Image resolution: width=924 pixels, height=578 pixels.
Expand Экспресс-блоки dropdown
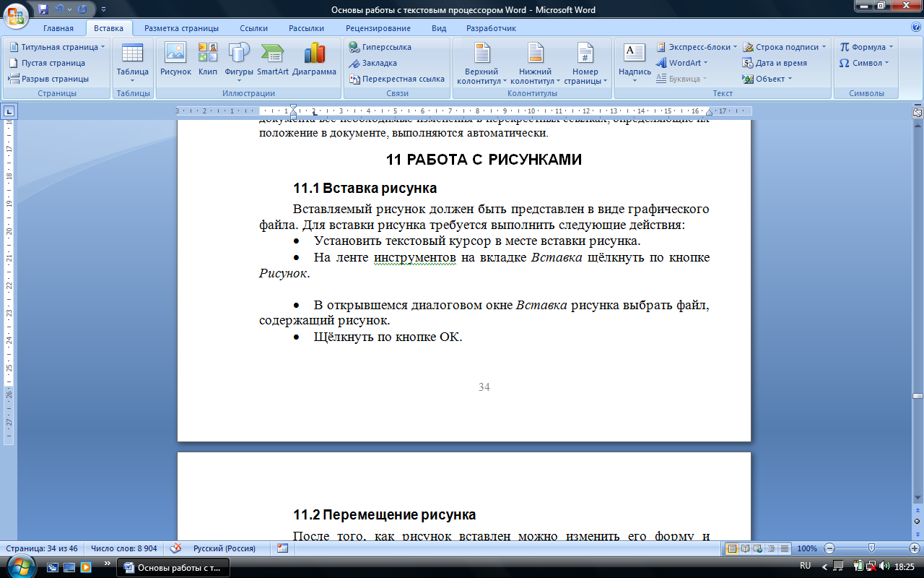pyautogui.click(x=735, y=47)
